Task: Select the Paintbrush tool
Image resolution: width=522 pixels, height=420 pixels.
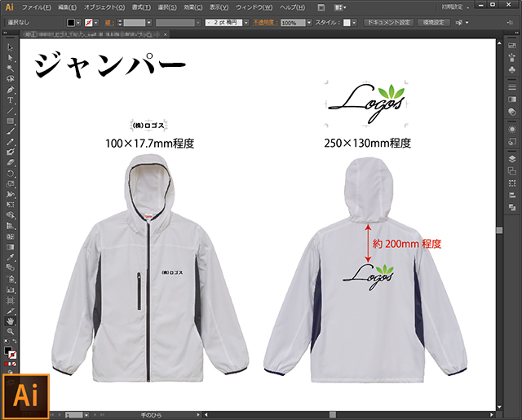Action: click(x=11, y=131)
